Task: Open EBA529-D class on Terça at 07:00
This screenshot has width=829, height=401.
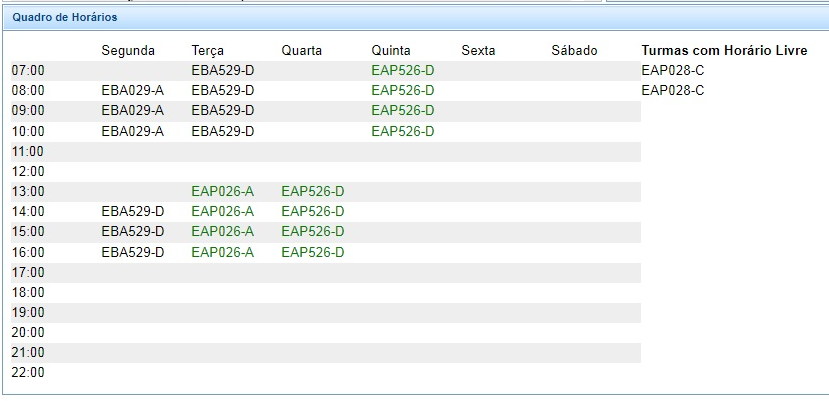Action: [223, 71]
